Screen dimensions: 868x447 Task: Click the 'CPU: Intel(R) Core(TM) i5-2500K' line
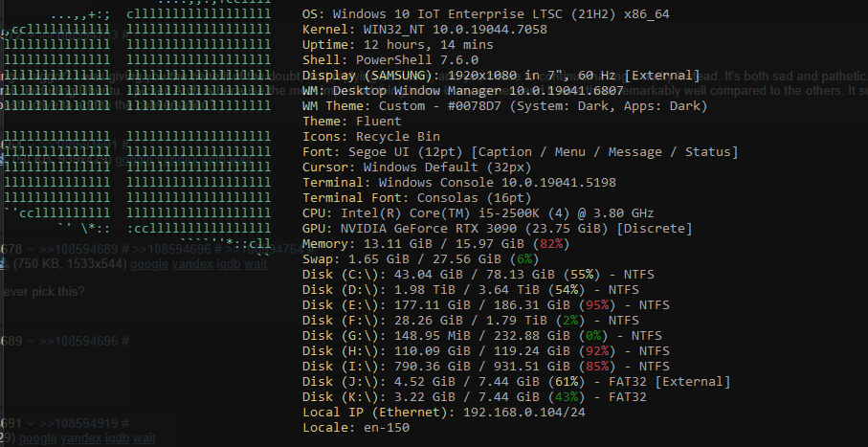click(x=479, y=213)
